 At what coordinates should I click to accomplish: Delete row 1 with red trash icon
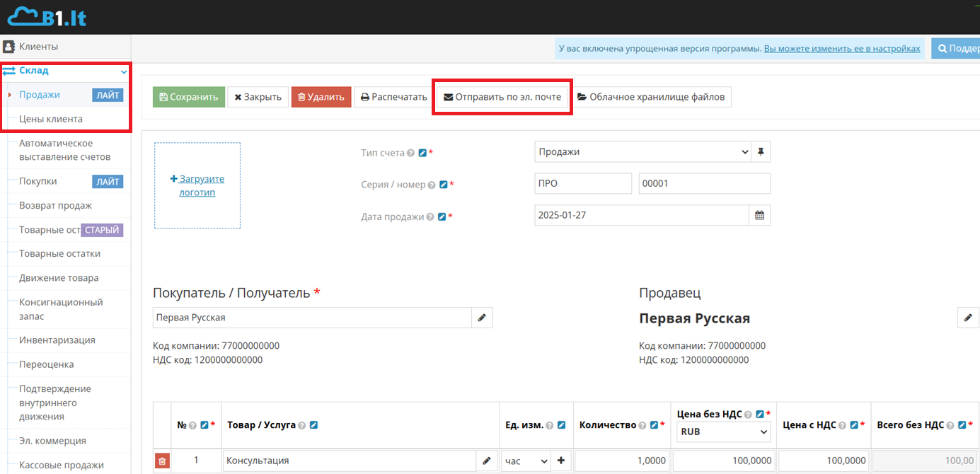[162, 461]
